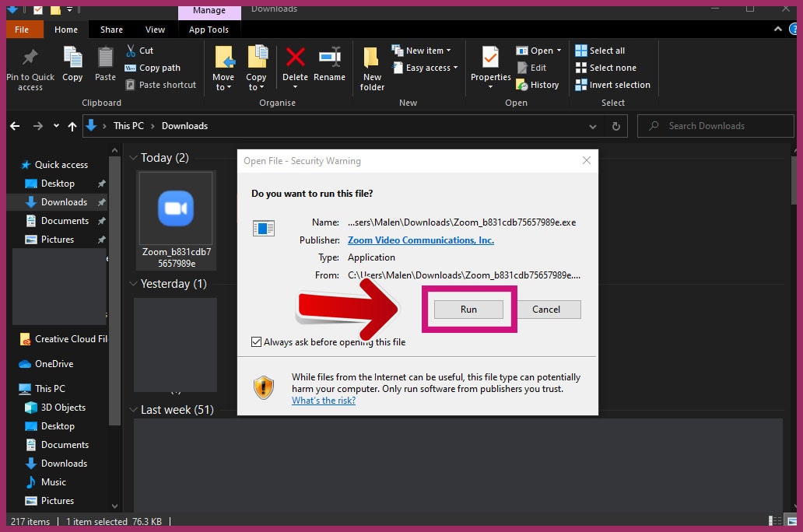
Task: Collapse the Yesterday (1) group
Action: pyautogui.click(x=133, y=284)
